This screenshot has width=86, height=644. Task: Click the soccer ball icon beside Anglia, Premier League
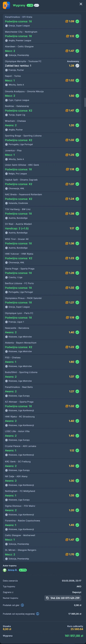6,40
